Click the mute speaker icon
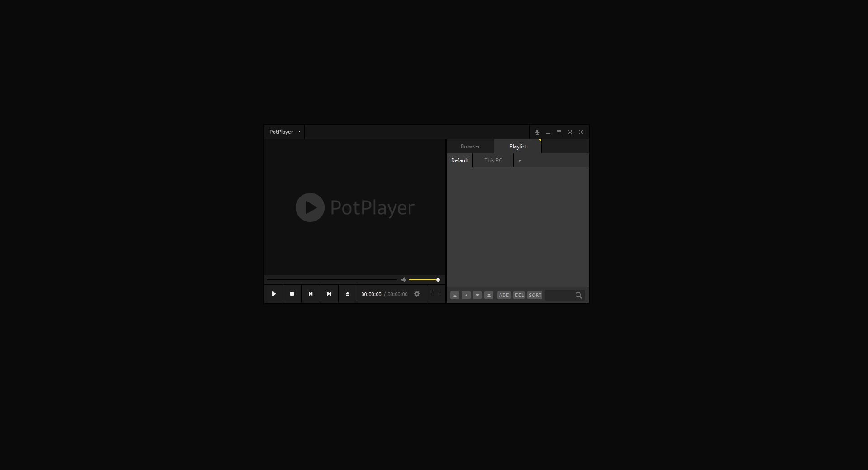This screenshot has height=470, width=868. [x=404, y=280]
